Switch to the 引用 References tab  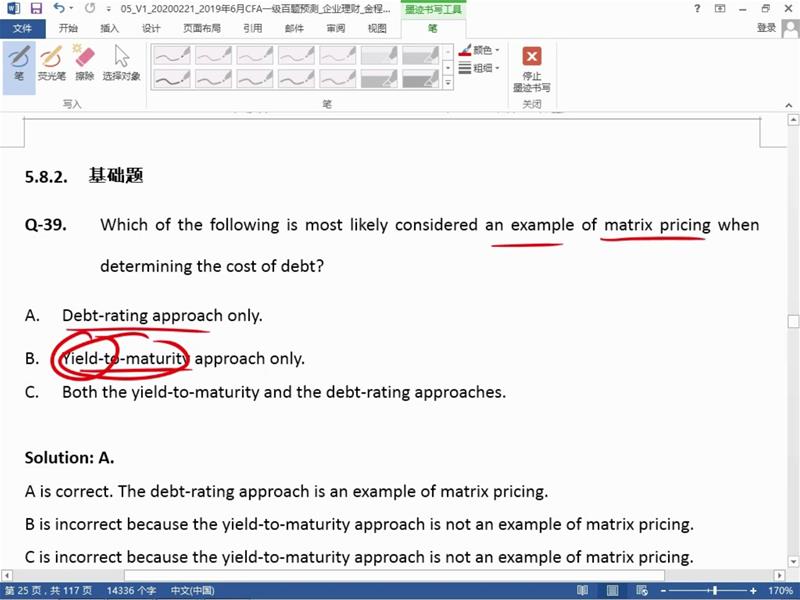[253, 28]
